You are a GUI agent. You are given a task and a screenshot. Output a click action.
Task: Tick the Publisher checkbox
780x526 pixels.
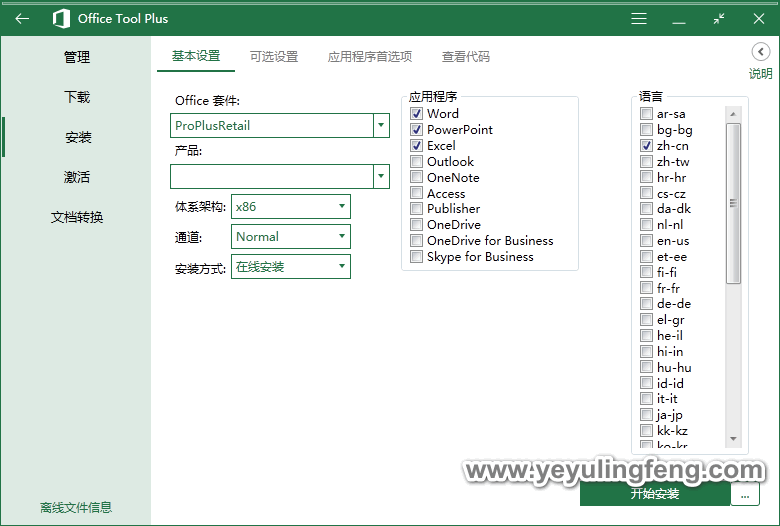[416, 209]
